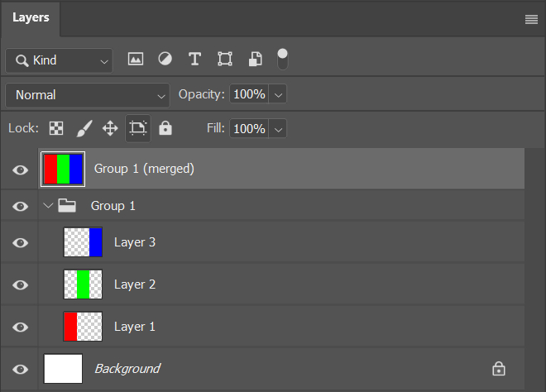Filter for pixel layers
The width and height of the screenshot is (546, 392).
pos(136,59)
